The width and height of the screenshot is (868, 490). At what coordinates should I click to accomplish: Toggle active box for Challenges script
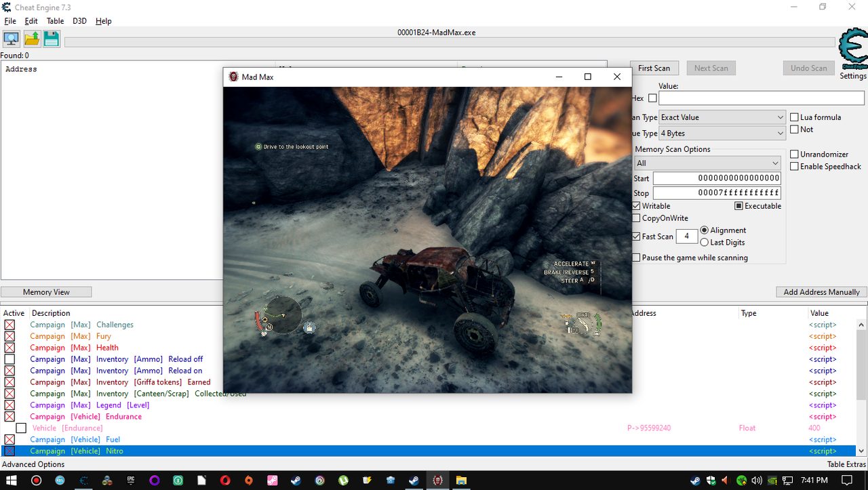(x=9, y=325)
